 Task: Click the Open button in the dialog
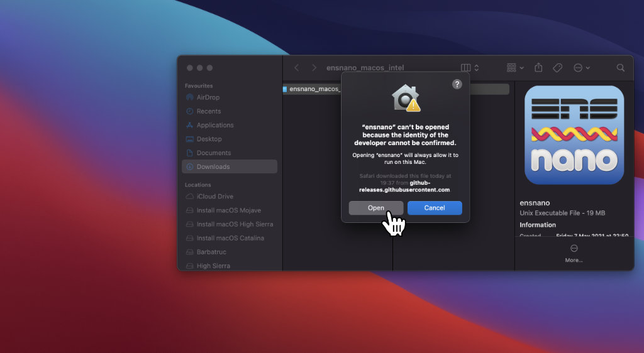pos(376,208)
